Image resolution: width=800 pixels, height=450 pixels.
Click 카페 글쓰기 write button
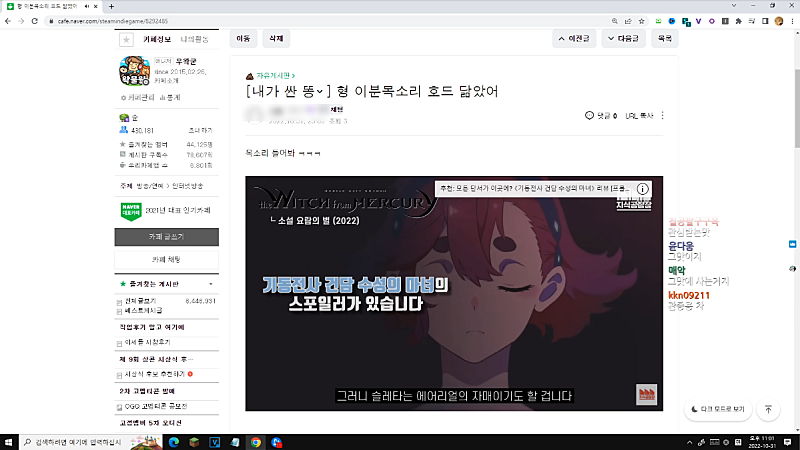166,237
